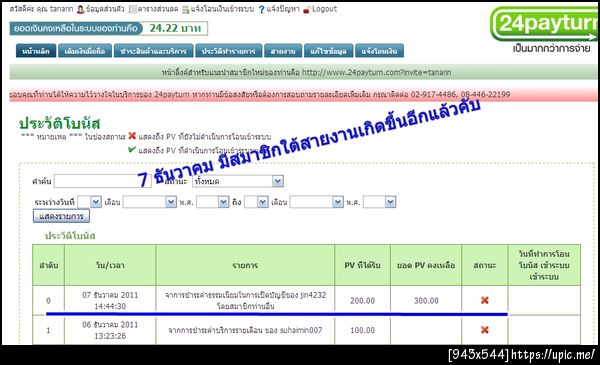Screen dimensions: 600x365
Task: Click the suhaimin007 transaction description cell
Action: click(x=245, y=330)
